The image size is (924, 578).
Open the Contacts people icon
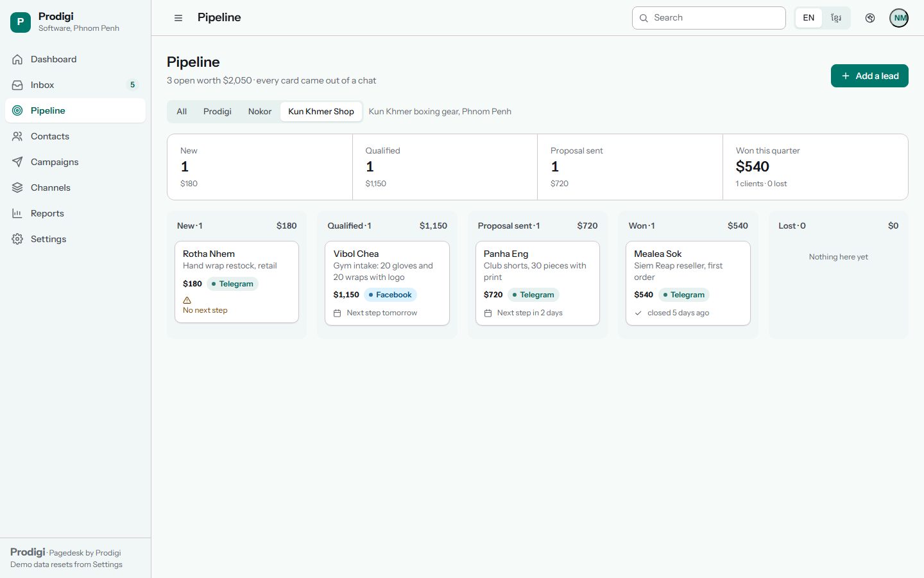(17, 136)
